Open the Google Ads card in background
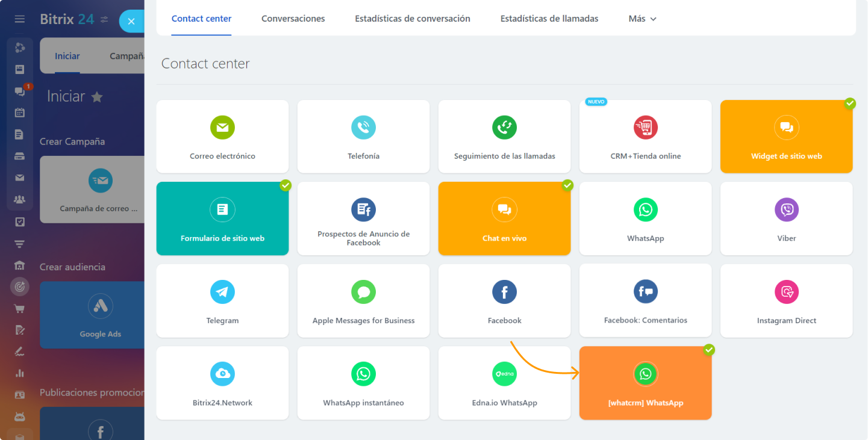868x440 pixels. click(92, 315)
